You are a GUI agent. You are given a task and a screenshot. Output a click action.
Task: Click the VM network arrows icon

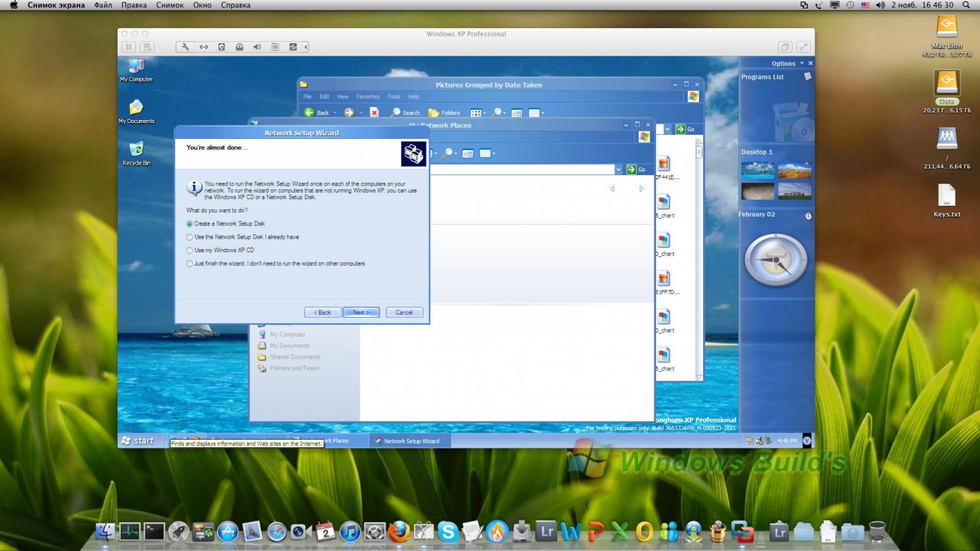(x=204, y=47)
